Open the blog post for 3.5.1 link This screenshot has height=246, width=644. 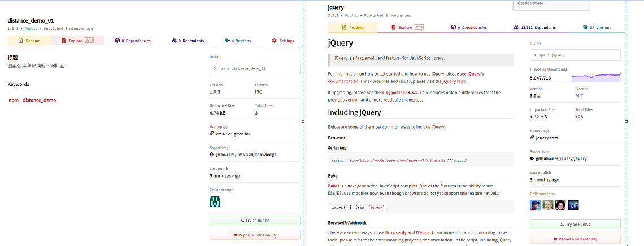(398, 93)
